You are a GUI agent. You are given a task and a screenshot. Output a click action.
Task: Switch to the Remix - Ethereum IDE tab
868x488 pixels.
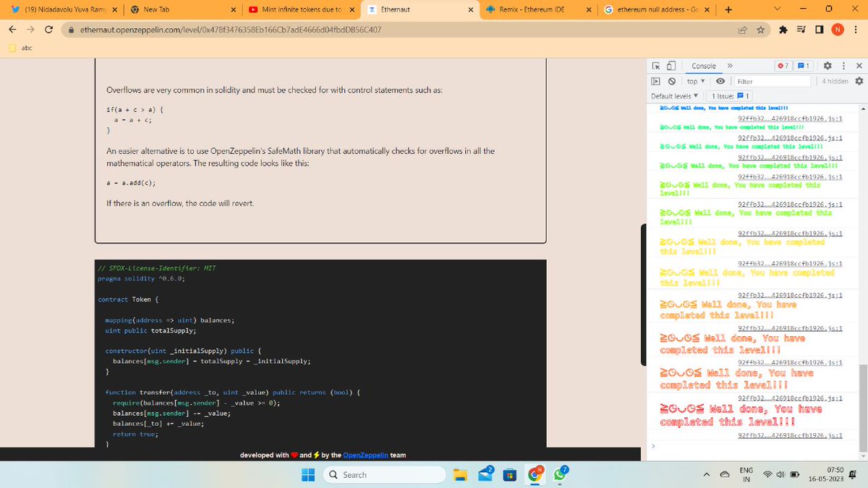(x=537, y=9)
